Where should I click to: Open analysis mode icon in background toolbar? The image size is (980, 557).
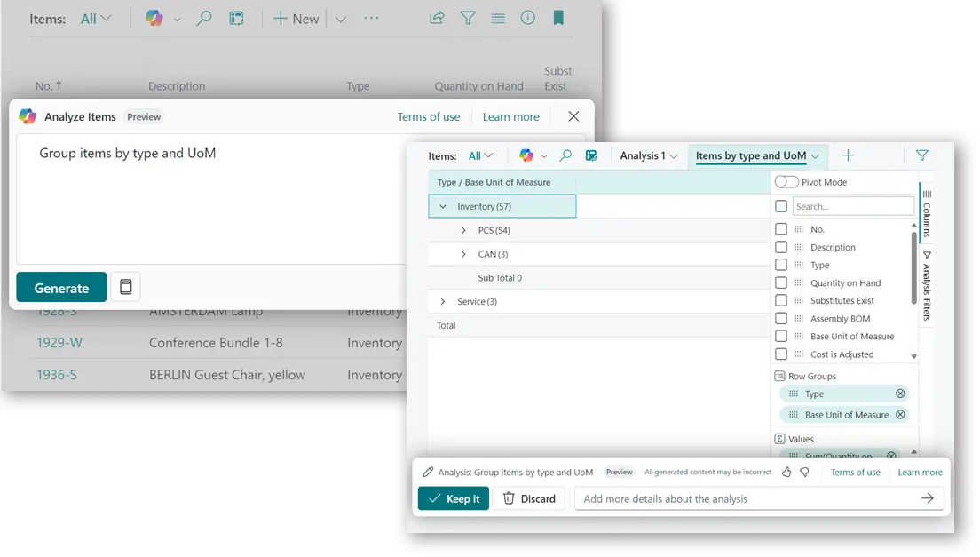[x=236, y=18]
